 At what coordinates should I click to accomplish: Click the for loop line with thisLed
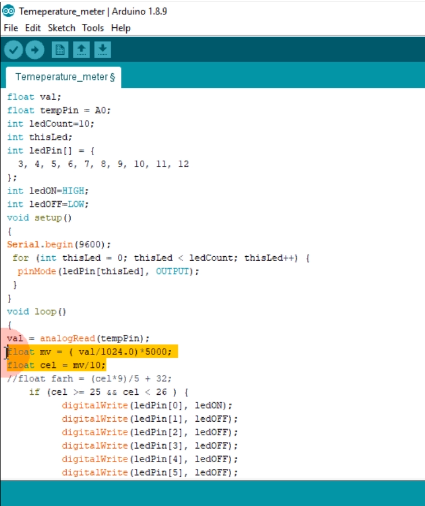[161, 258]
